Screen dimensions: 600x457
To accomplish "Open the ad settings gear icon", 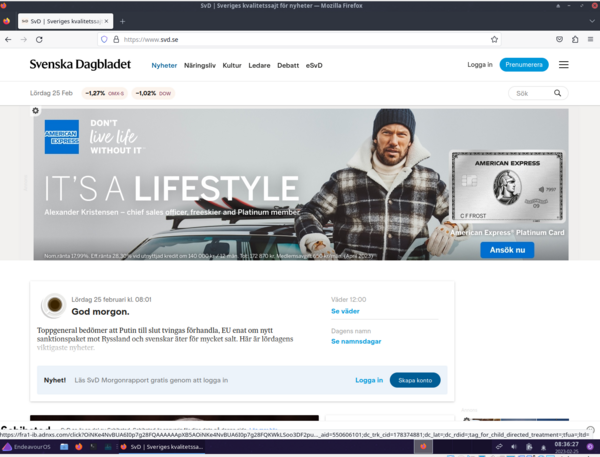I will 36,111.
